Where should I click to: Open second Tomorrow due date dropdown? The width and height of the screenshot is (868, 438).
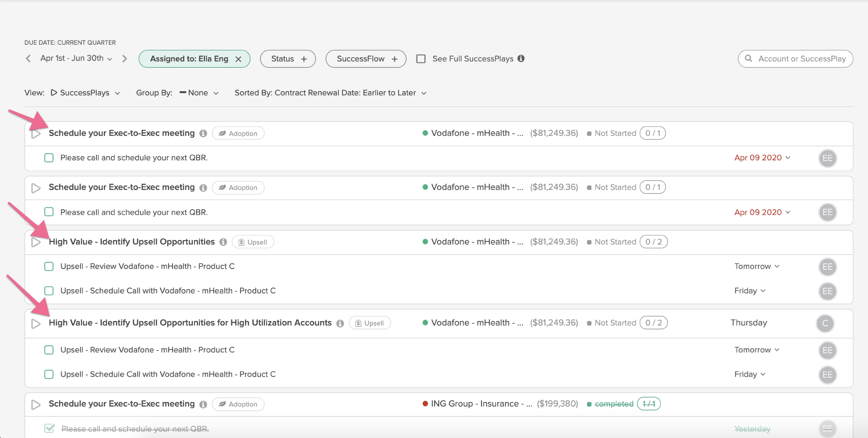pos(757,350)
